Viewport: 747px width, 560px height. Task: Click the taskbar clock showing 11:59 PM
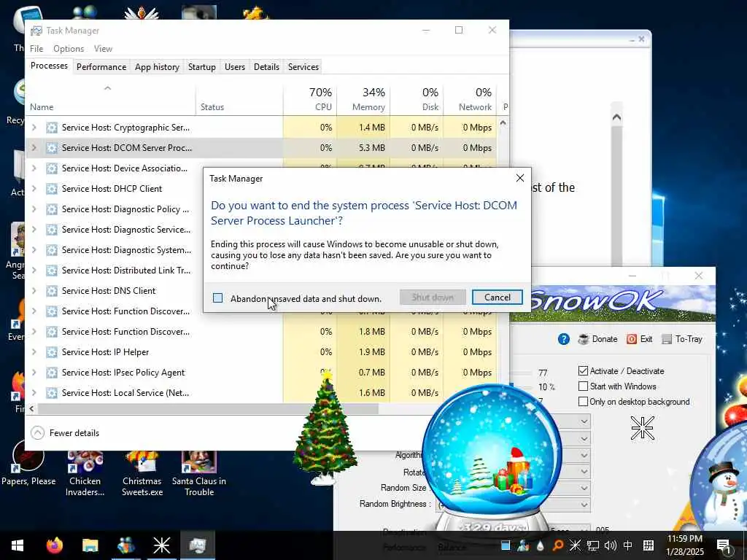coord(684,545)
